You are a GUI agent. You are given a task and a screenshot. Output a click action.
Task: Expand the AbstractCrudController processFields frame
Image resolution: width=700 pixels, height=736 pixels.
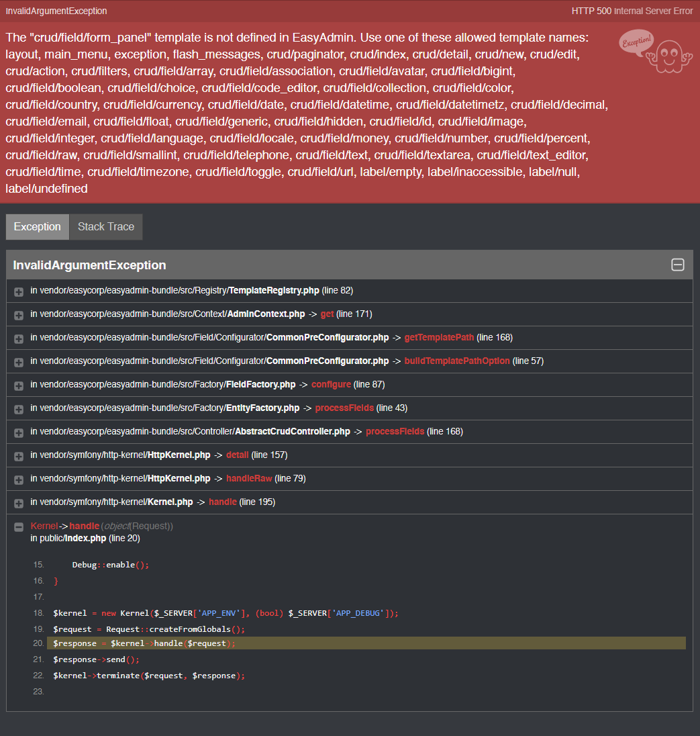pos(18,432)
